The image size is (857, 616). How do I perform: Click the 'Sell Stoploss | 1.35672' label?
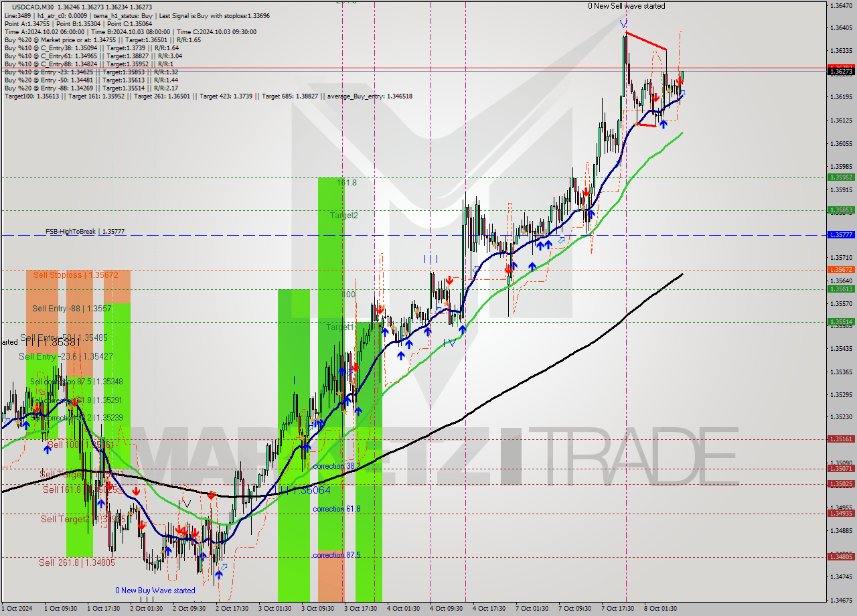click(76, 275)
